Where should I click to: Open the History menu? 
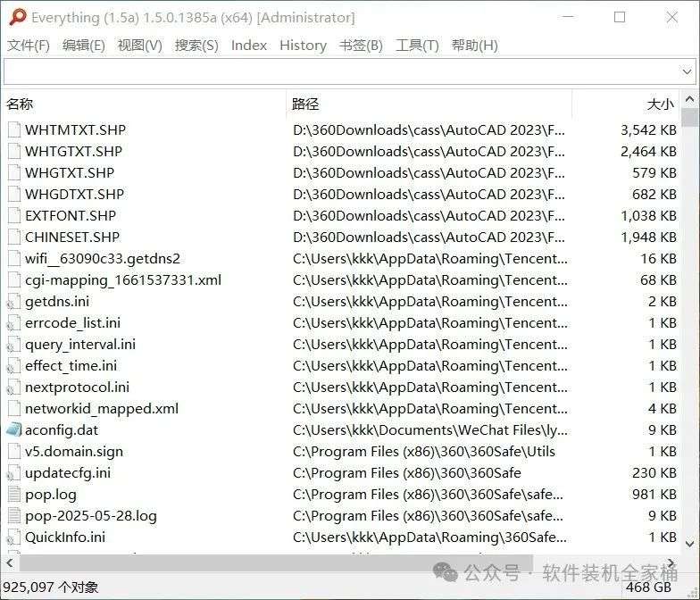pyautogui.click(x=304, y=45)
